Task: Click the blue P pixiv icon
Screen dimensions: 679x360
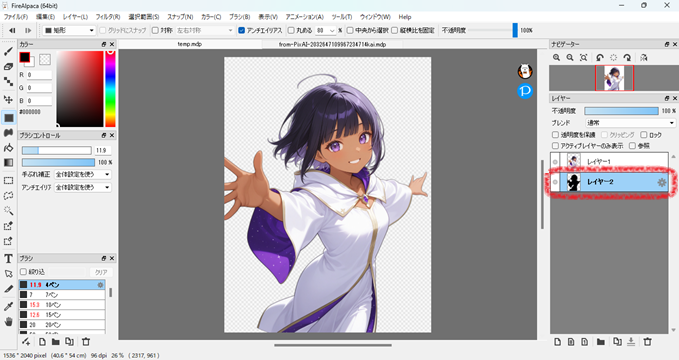Action: (x=525, y=91)
